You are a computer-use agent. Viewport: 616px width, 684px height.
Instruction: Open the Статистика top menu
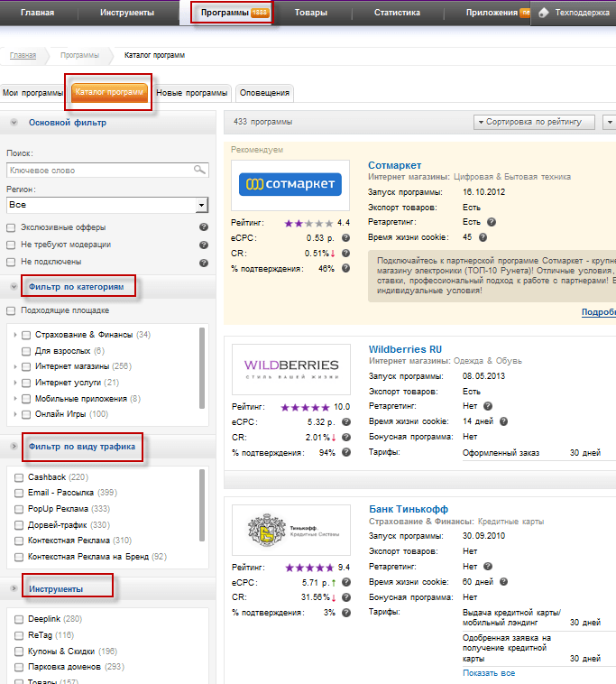397,13
